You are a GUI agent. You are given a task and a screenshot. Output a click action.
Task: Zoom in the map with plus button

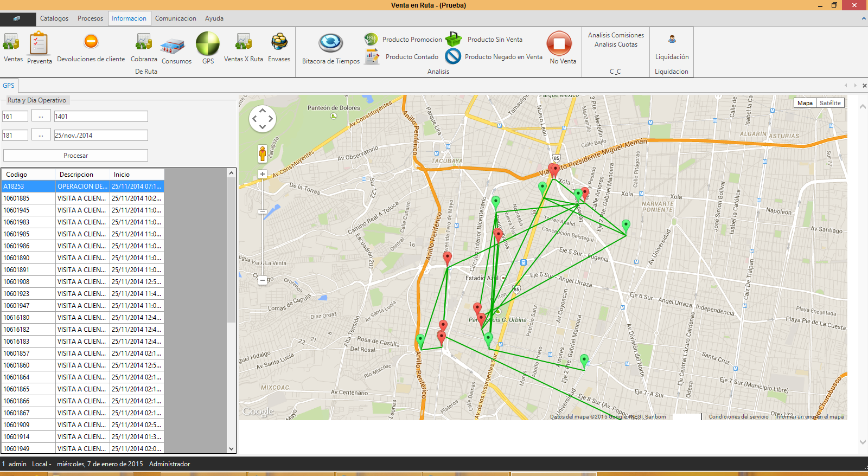(x=263, y=174)
